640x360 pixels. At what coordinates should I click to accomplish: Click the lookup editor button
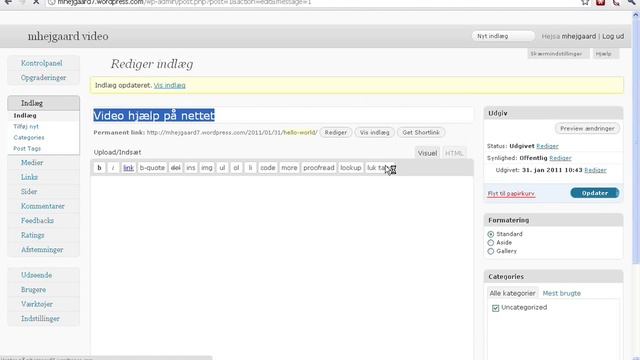coord(351,168)
